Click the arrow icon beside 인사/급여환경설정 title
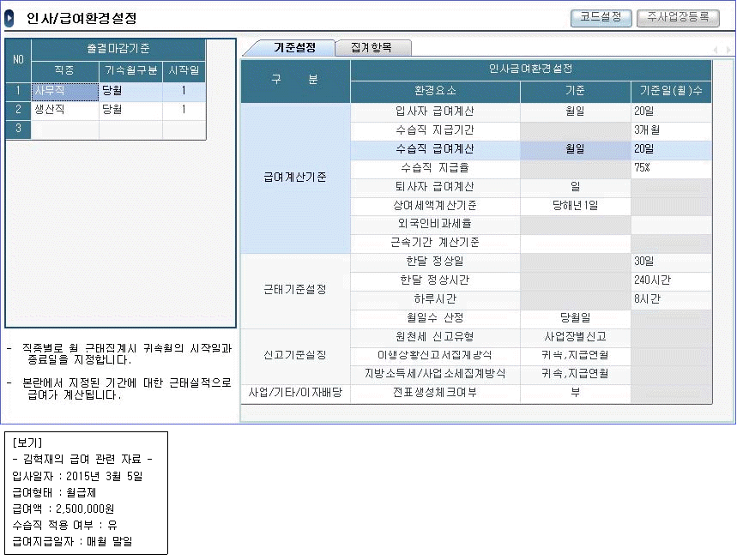The width and height of the screenshot is (737, 560). (10, 18)
